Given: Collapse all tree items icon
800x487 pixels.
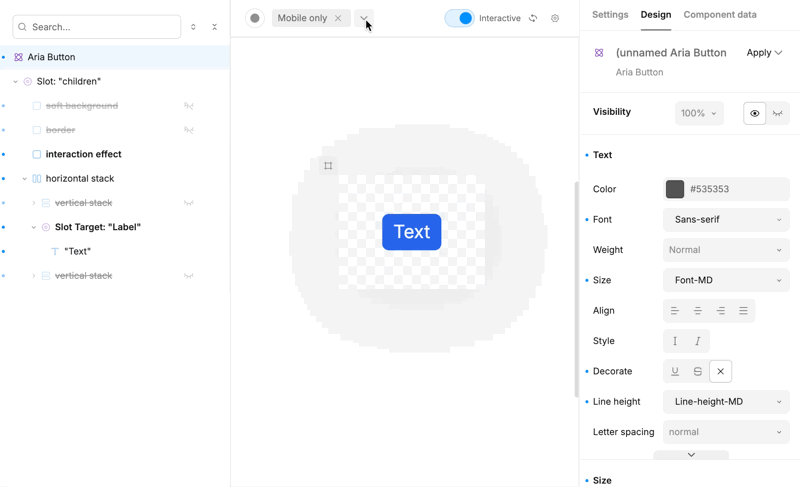Looking at the screenshot, I should (214, 27).
